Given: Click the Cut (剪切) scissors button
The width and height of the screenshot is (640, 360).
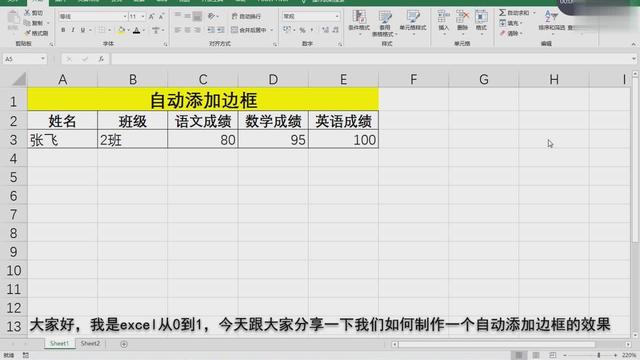Looking at the screenshot, I should click(33, 13).
